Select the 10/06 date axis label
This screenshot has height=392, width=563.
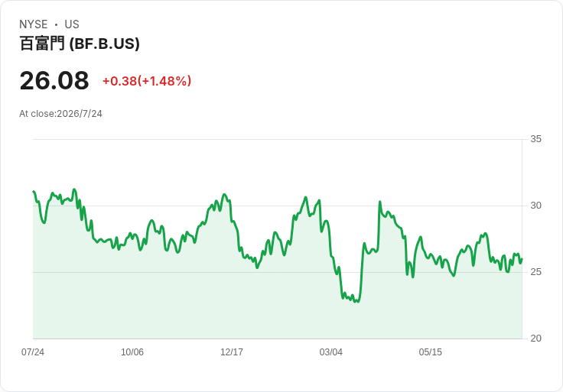tap(132, 352)
